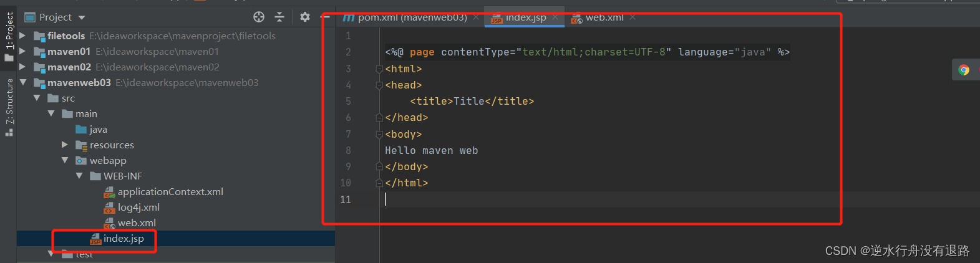Expand the filetools module
The height and width of the screenshot is (263, 980).
(23, 36)
